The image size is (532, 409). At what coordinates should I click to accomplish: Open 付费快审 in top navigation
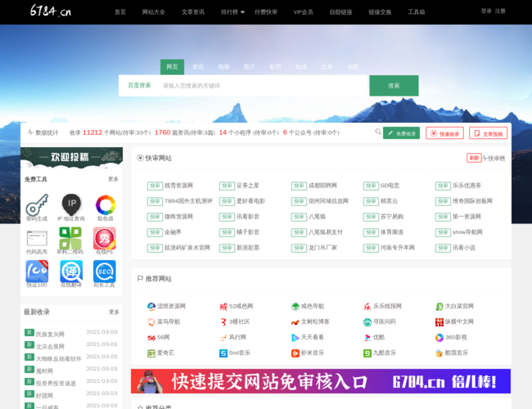266,12
